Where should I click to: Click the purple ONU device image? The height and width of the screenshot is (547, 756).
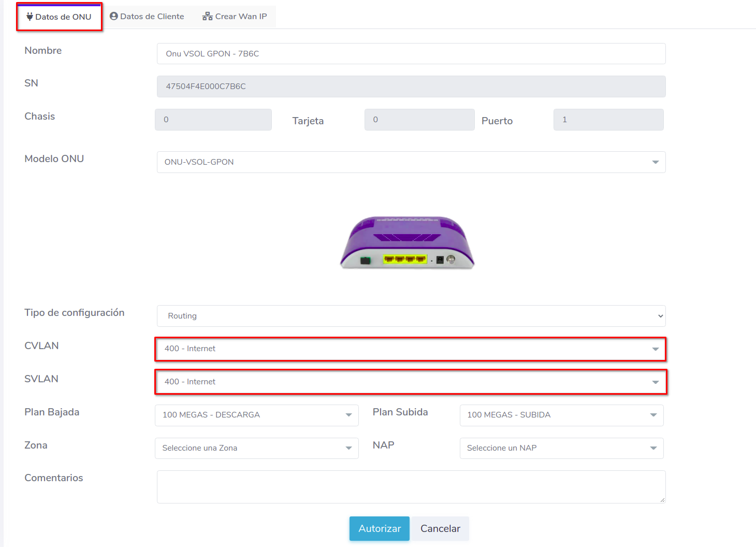tap(407, 242)
